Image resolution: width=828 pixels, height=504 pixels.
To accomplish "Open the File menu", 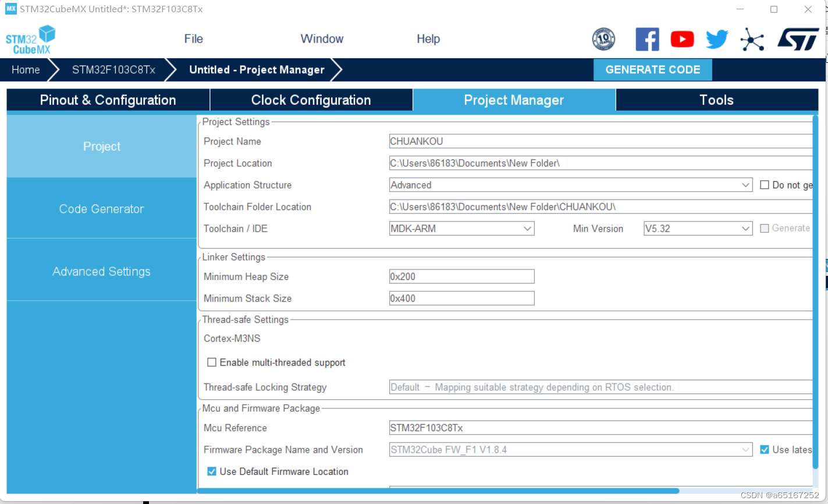I will pos(193,39).
